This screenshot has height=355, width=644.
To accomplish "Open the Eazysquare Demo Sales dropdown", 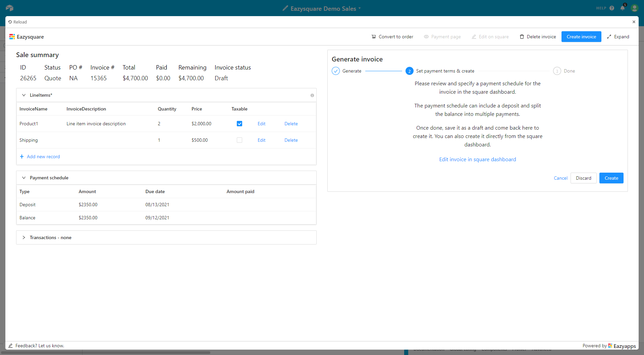I will pos(360,8).
